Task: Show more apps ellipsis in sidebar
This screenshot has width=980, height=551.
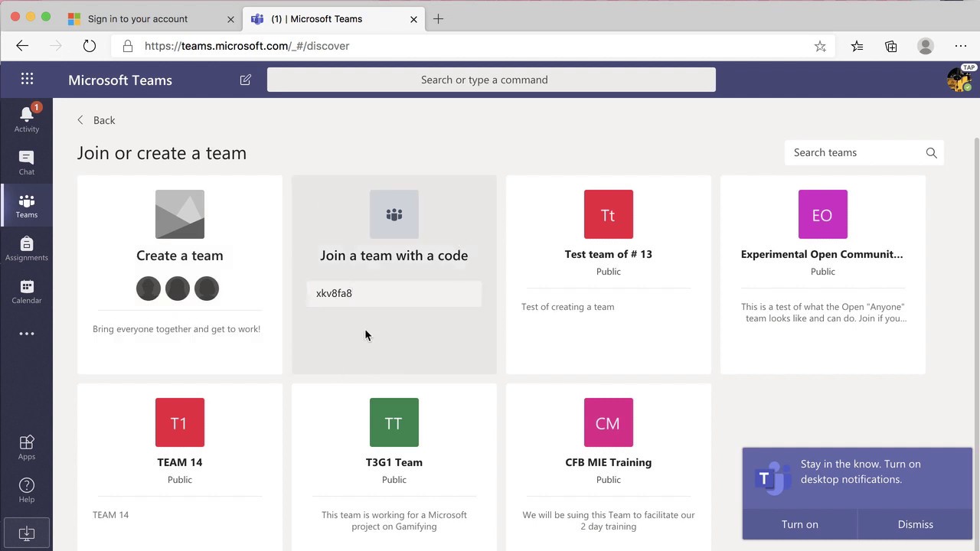Action: point(26,334)
